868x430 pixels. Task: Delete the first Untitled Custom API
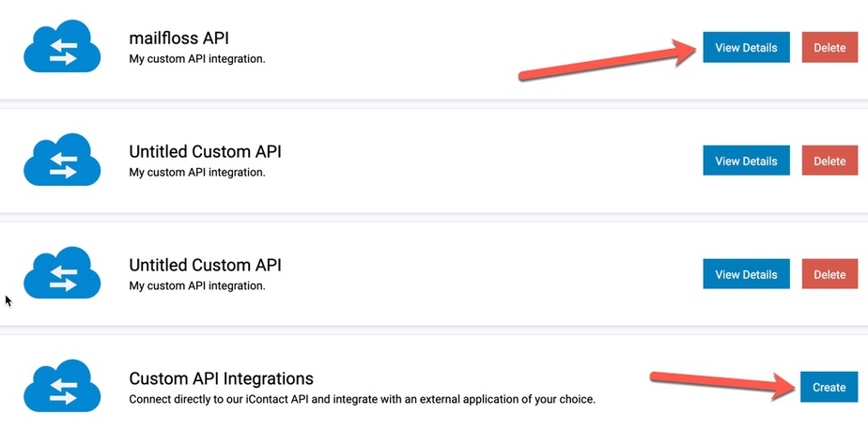point(829,161)
